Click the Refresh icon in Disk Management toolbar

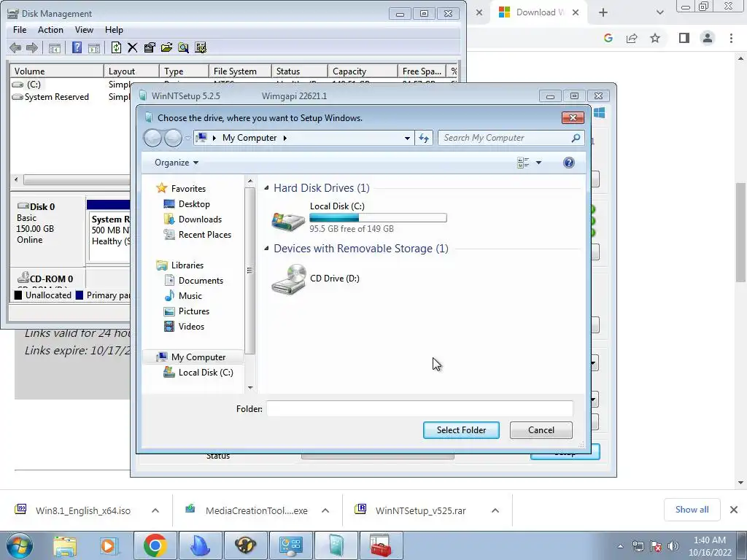[x=116, y=47]
